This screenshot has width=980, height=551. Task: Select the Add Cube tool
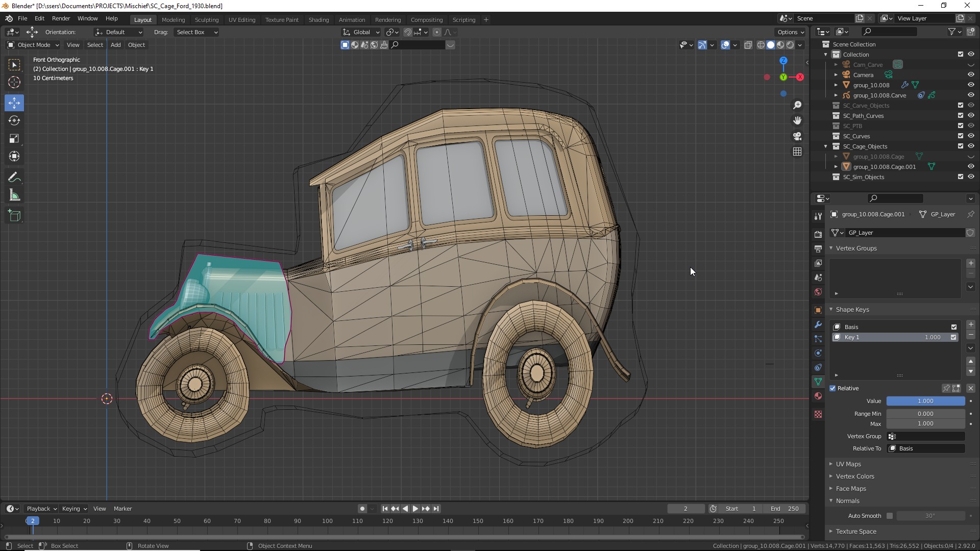[14, 215]
